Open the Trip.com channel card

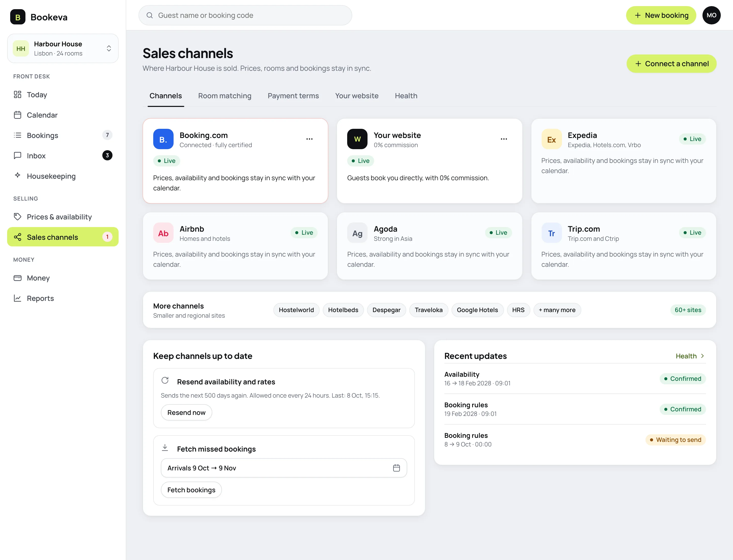tap(623, 246)
